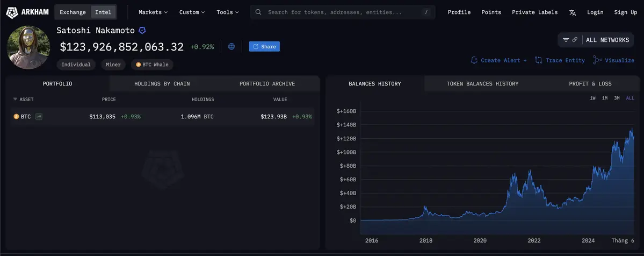Sort the table by the Asset column
644x256 pixels.
pos(26,99)
